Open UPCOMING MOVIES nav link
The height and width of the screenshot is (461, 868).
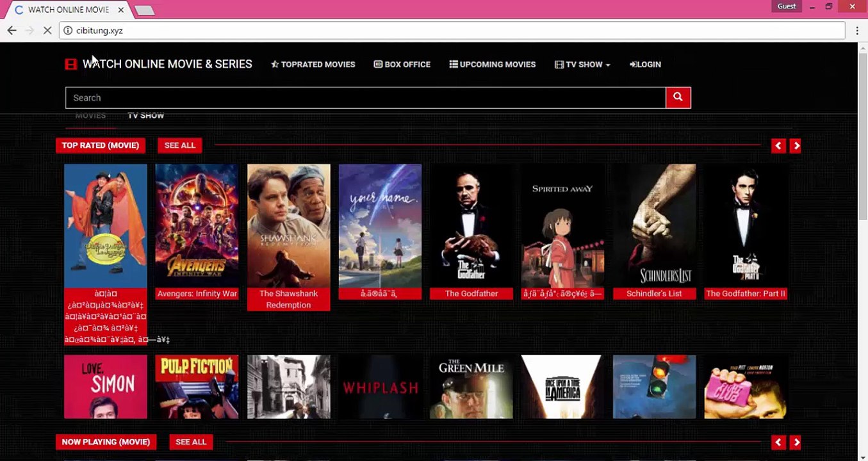493,64
